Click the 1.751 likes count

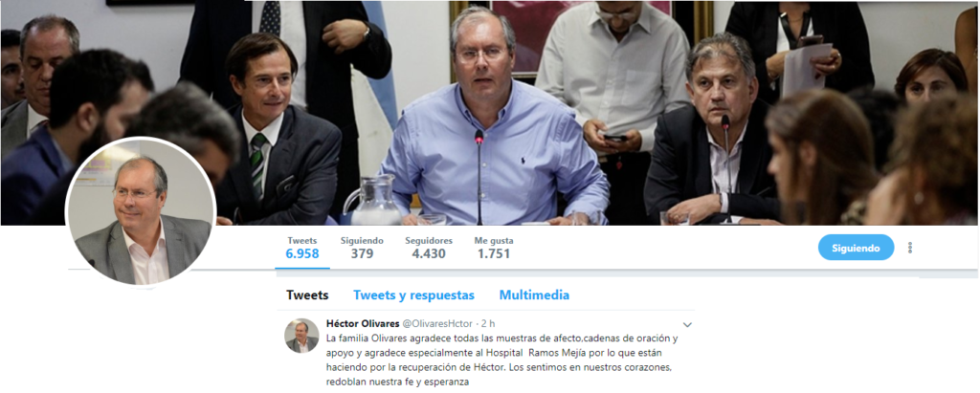coord(494,253)
